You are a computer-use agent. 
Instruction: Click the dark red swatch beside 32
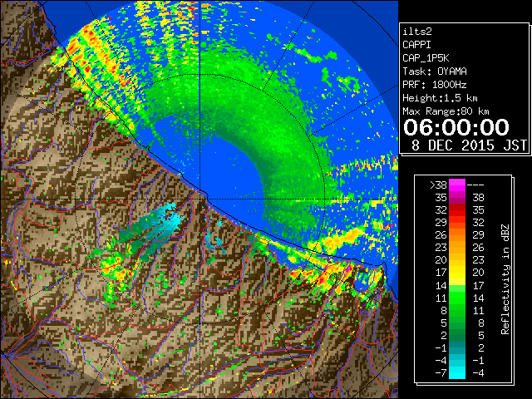point(457,210)
